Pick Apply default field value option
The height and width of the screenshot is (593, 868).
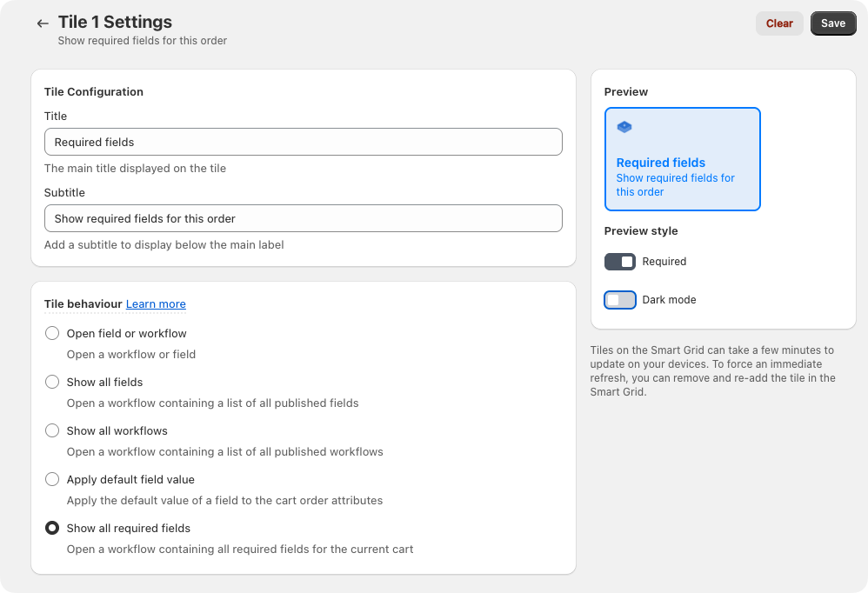point(52,480)
